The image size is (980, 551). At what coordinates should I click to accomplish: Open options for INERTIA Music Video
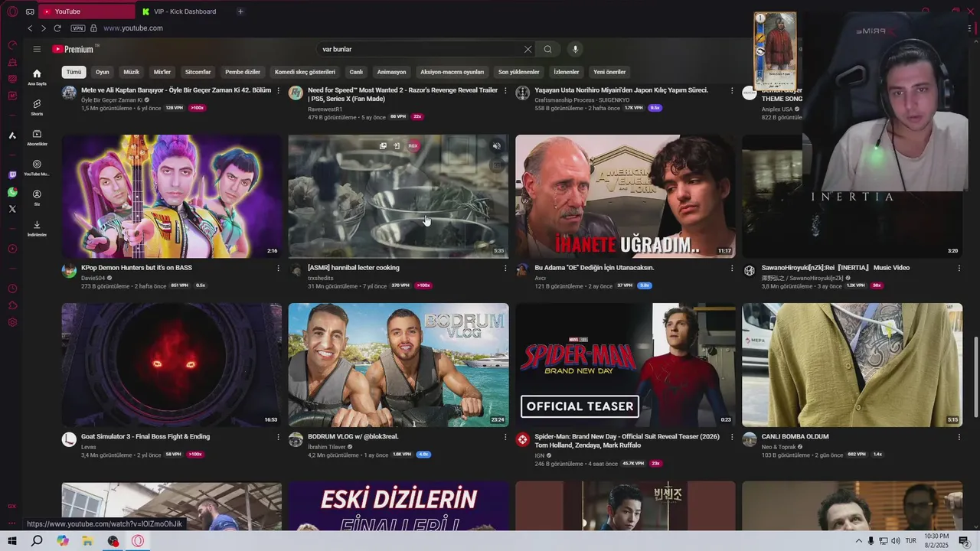(x=959, y=269)
